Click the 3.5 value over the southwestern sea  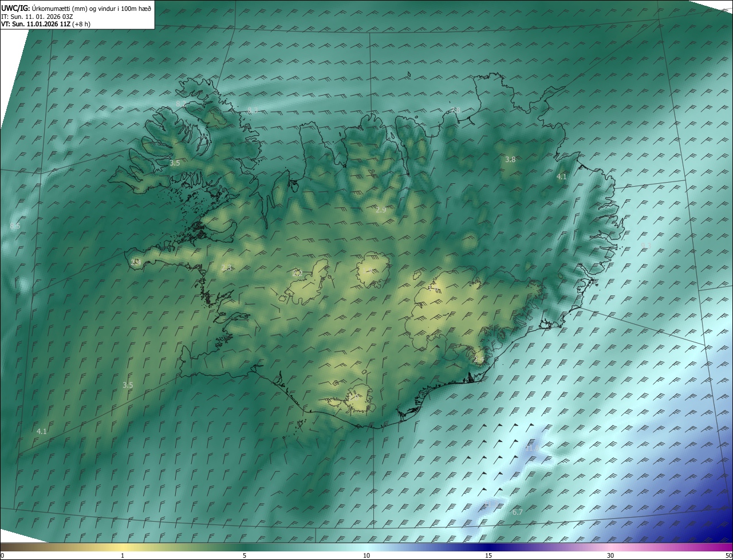128,385
